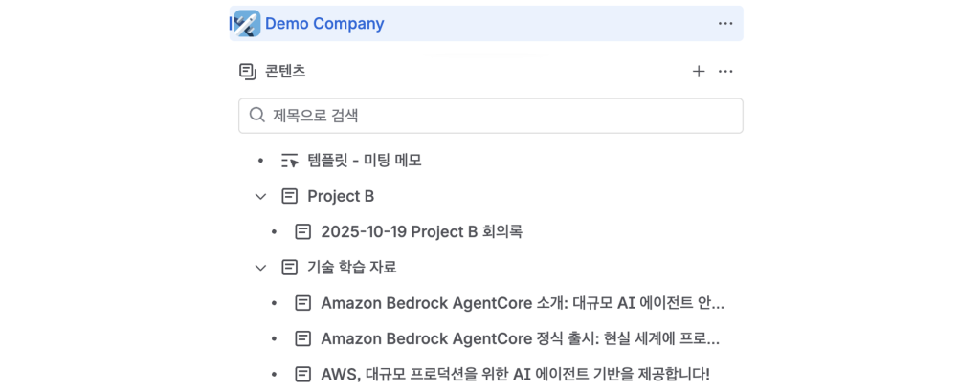
Task: Open the Amazon Bedrock AgentCore 소개 page
Action: [x=523, y=303]
